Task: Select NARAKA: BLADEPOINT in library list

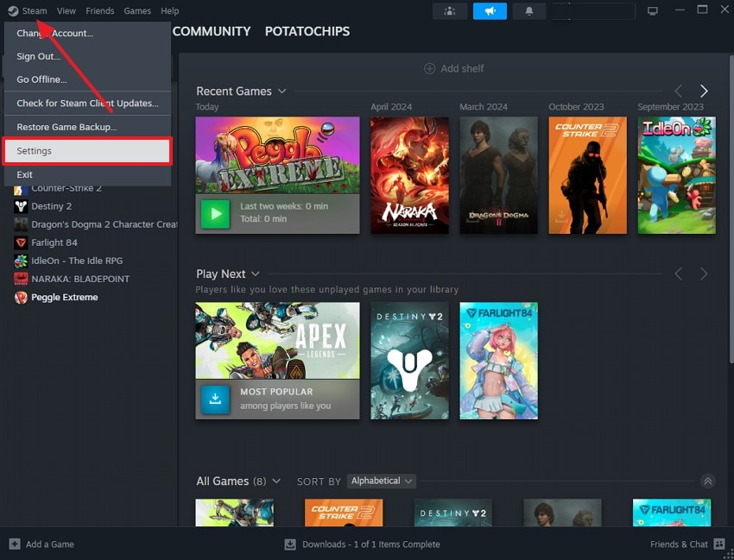Action: click(x=80, y=280)
